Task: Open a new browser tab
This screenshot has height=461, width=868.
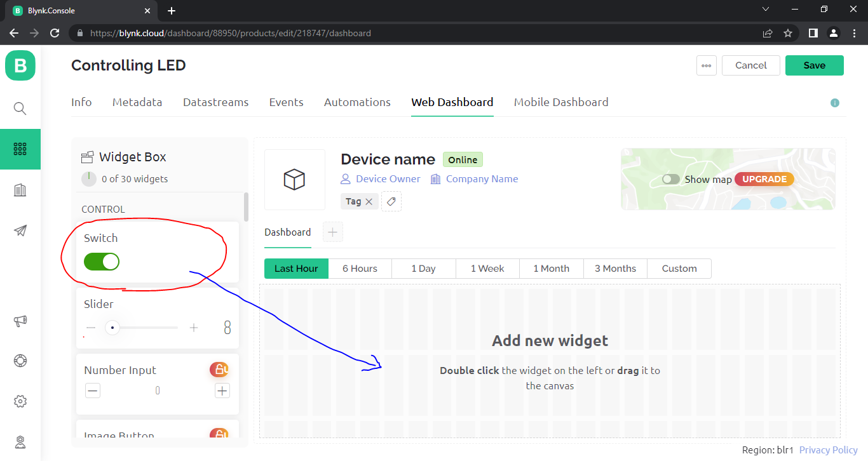Action: pyautogui.click(x=172, y=11)
